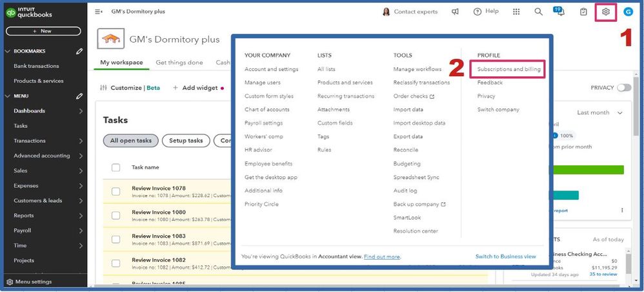644x292 pixels.
Task: Open Custom form styles
Action: tap(269, 96)
